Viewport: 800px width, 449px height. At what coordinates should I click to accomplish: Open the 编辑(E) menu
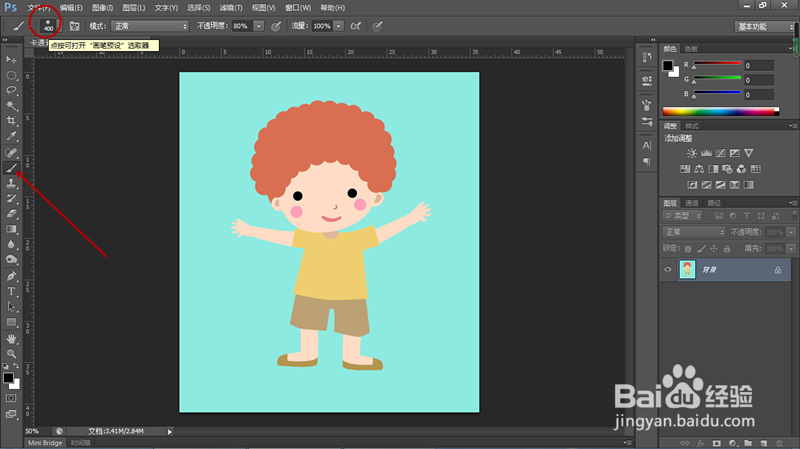coord(71,8)
